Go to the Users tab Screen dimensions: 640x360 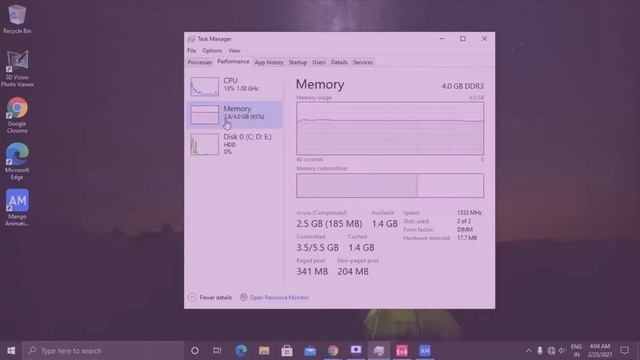click(319, 62)
